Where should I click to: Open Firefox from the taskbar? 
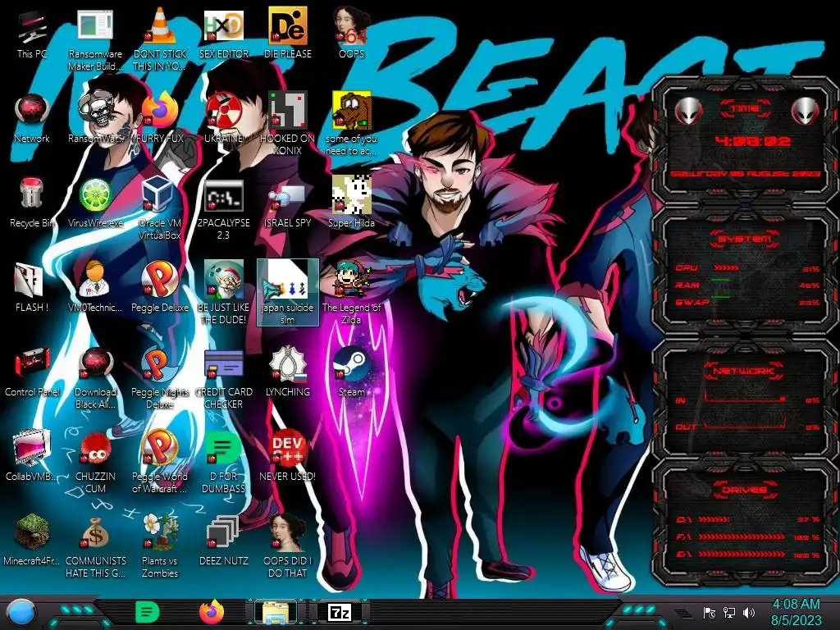pyautogui.click(x=212, y=612)
